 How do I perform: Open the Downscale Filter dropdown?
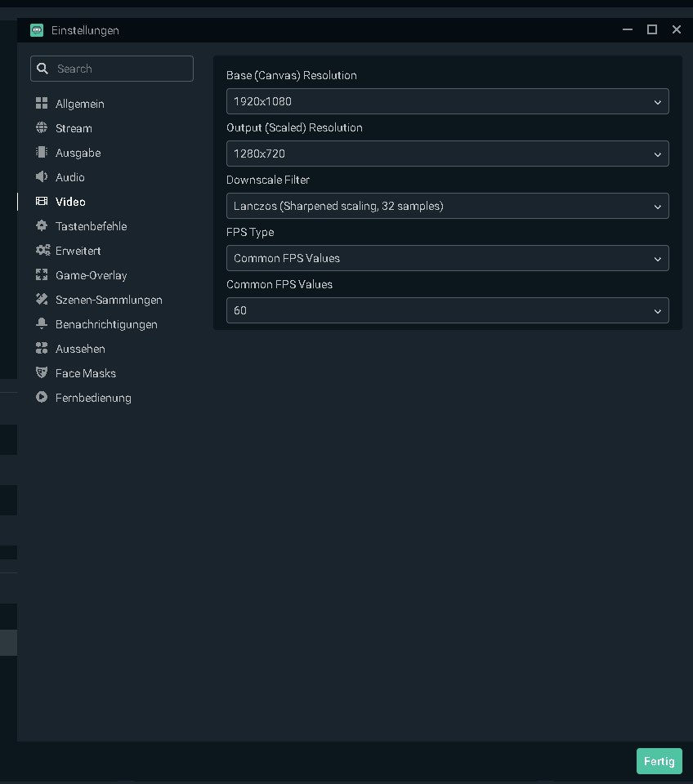(447, 206)
